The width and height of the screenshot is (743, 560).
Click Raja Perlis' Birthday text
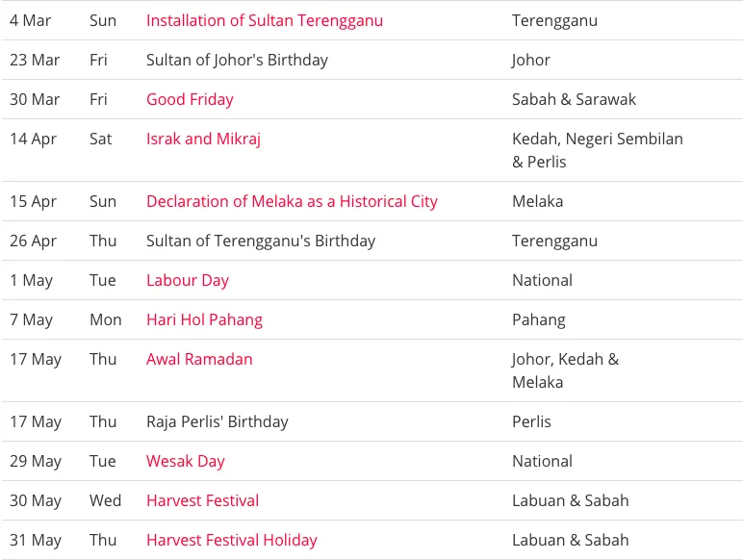click(x=217, y=421)
